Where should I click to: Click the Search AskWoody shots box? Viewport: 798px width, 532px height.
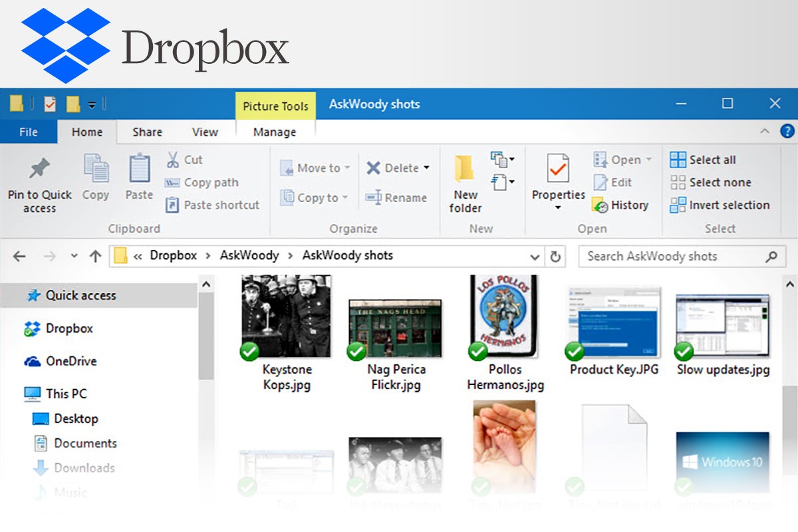point(682,256)
